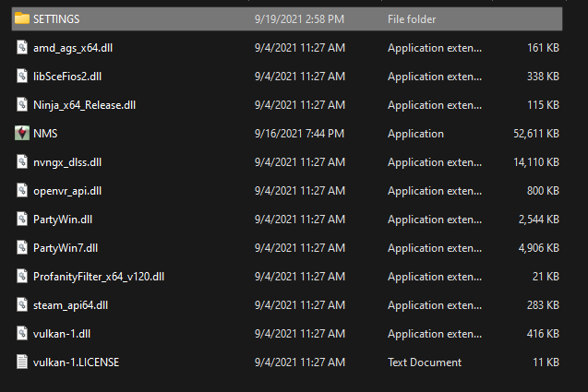
Task: Click the File folder type entry
Action: click(x=412, y=18)
